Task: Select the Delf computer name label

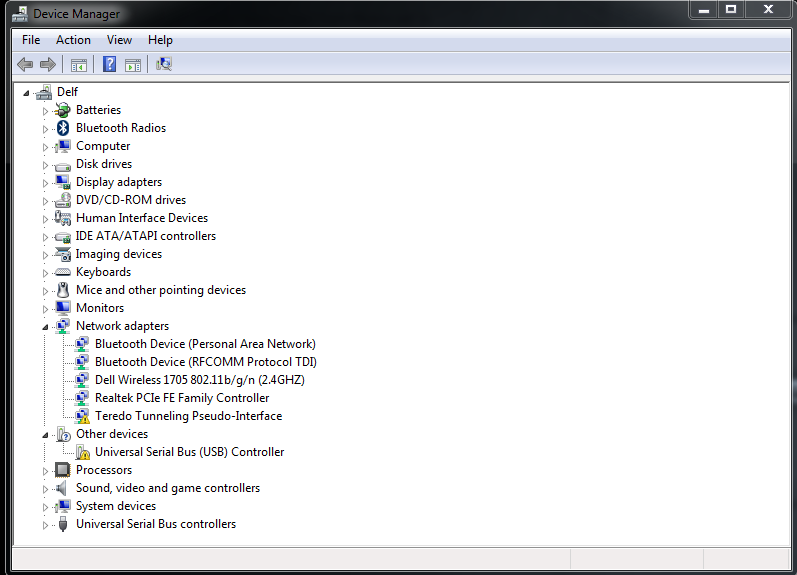Action: [x=67, y=92]
